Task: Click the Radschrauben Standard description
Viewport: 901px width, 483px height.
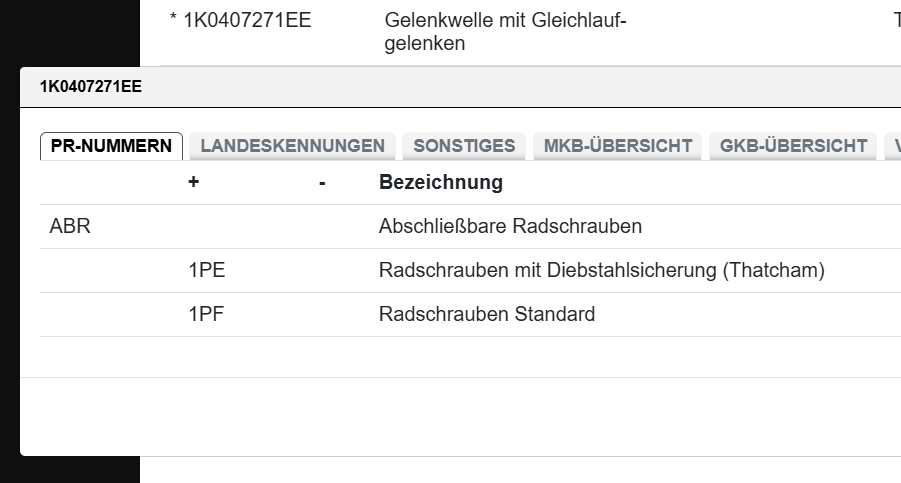Action: pos(486,315)
